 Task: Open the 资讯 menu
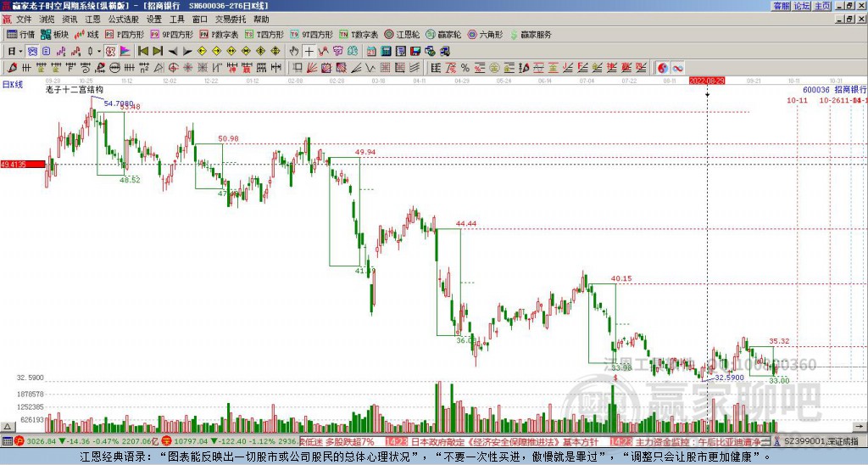coord(70,20)
